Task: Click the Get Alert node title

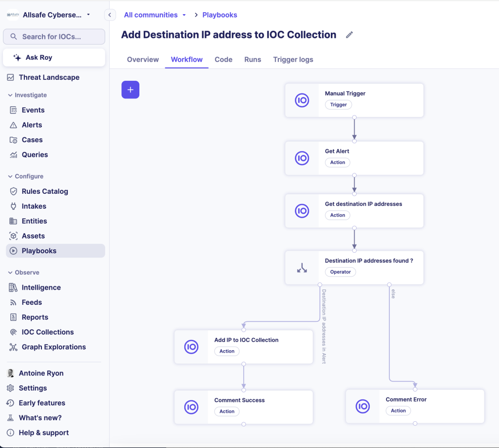Action: pyautogui.click(x=337, y=151)
